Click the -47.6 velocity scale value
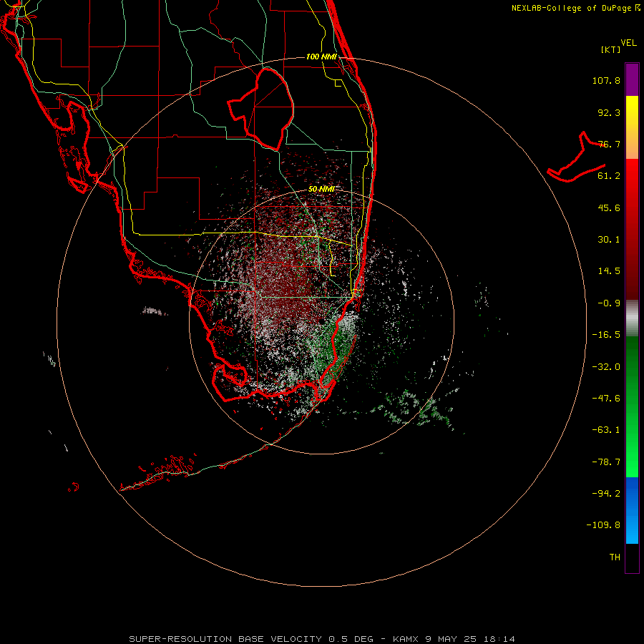 click(606, 399)
